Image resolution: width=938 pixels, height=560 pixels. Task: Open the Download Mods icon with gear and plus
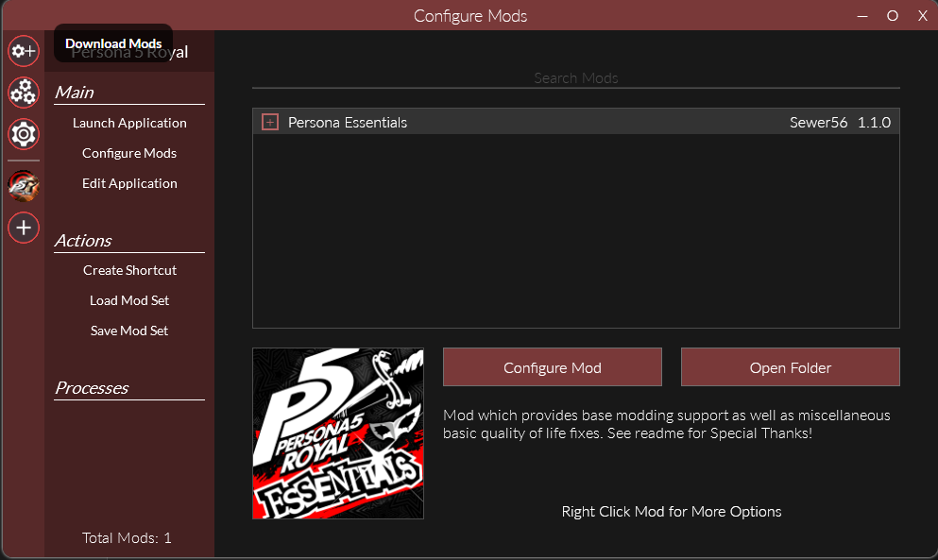pyautogui.click(x=24, y=51)
